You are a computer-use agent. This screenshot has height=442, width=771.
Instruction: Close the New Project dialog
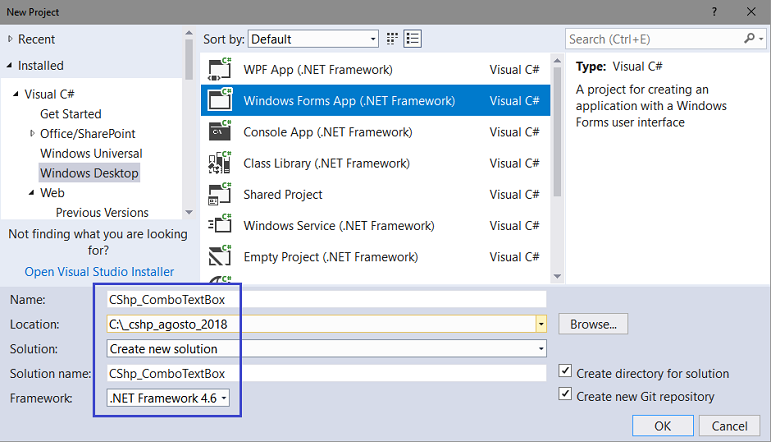click(x=751, y=12)
